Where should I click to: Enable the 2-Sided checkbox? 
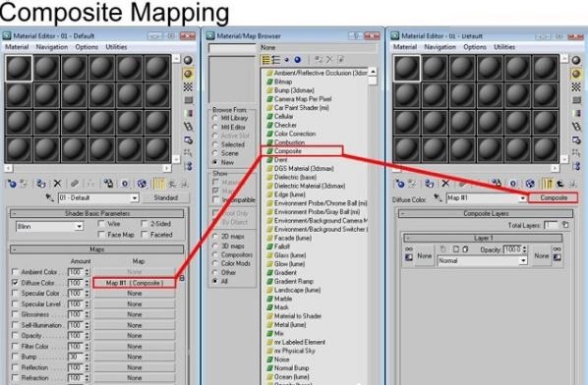(x=145, y=224)
